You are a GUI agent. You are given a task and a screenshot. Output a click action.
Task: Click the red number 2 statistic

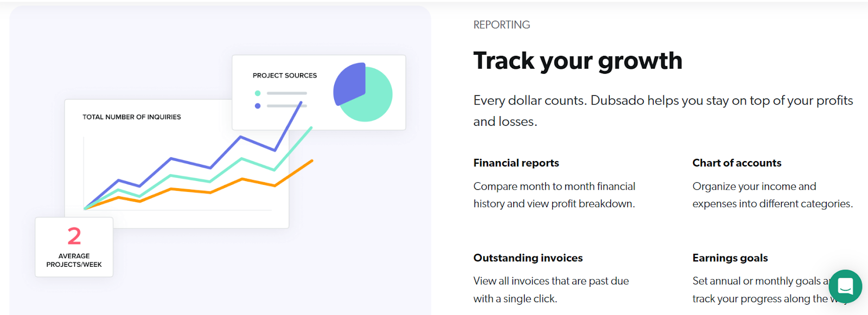pyautogui.click(x=74, y=236)
